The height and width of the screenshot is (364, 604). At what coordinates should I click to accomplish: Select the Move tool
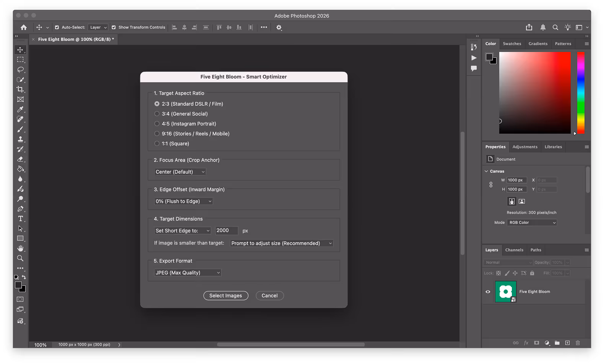[20, 50]
